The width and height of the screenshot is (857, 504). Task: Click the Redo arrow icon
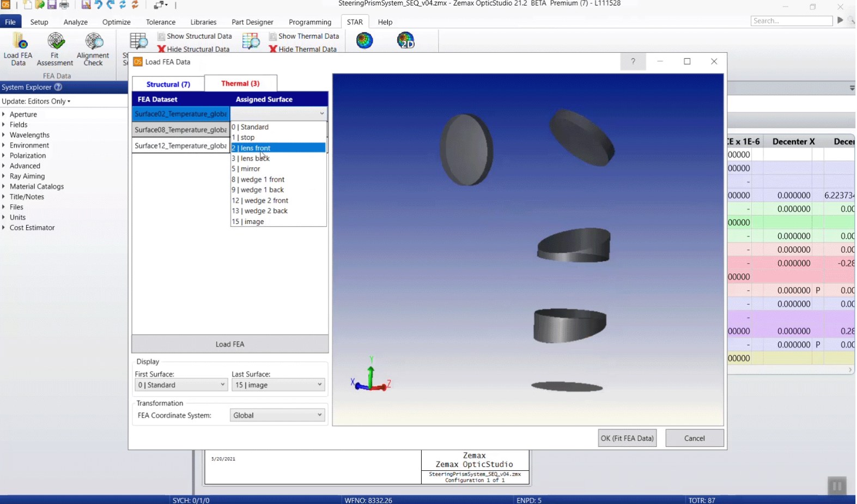coord(111,5)
